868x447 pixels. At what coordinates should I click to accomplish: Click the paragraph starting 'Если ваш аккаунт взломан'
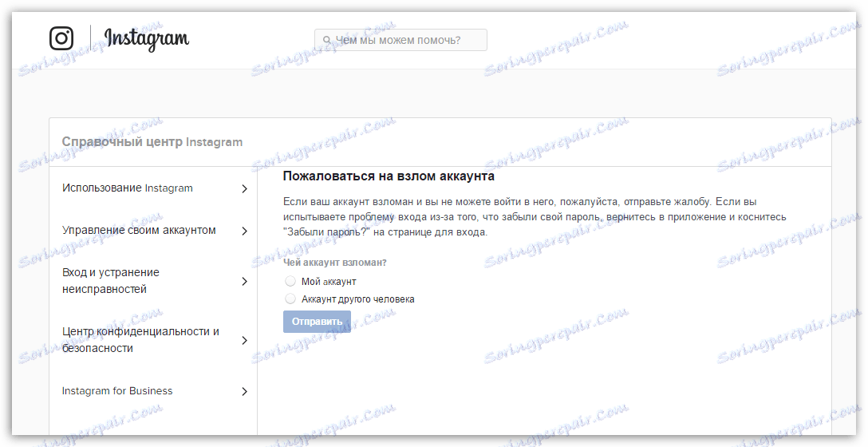pyautogui.click(x=535, y=216)
